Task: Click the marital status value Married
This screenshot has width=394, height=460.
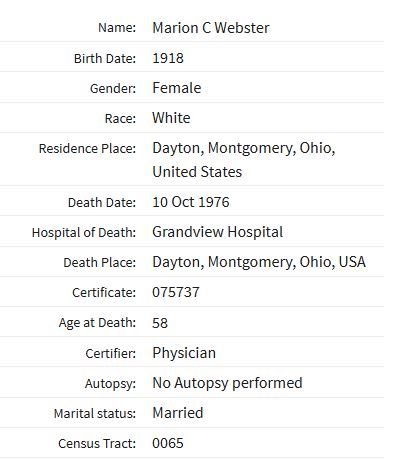Action: point(178,413)
